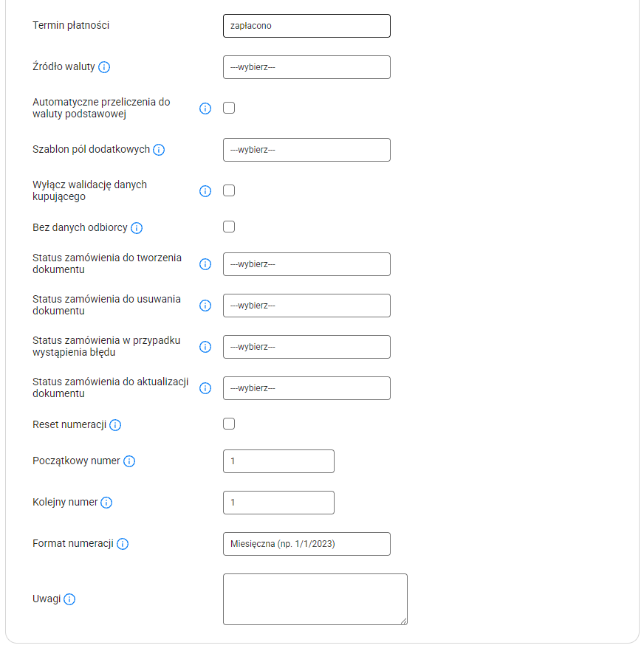Viewport: 644px width, 648px height.
Task: Toggle the Reset numeracji checkbox
Action: click(x=229, y=424)
